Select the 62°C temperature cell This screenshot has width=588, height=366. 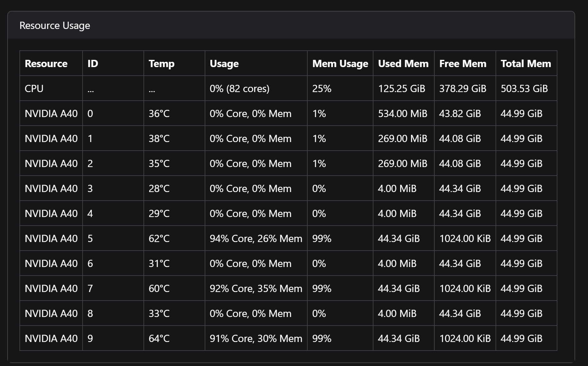click(x=159, y=238)
